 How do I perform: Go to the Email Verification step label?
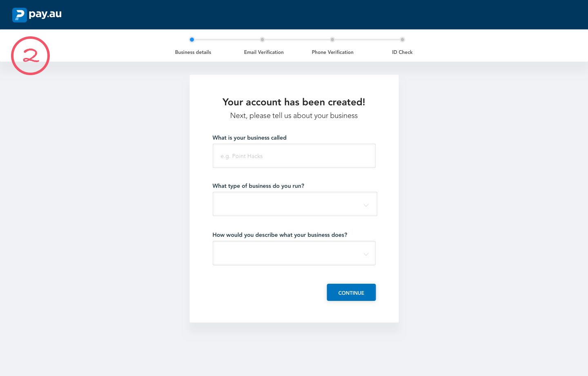(264, 52)
